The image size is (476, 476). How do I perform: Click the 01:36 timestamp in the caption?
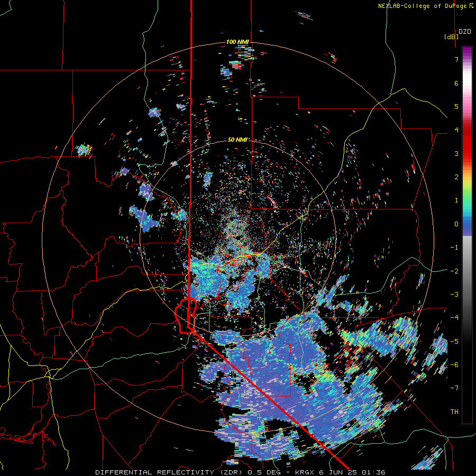tap(373, 472)
